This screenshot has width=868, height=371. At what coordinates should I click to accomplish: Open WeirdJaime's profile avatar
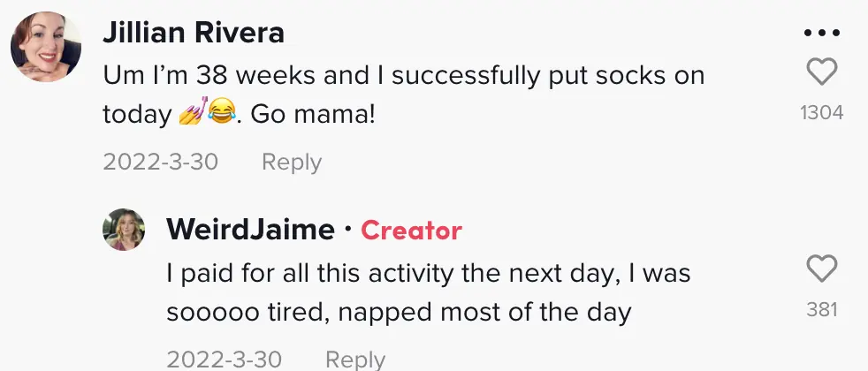click(126, 231)
